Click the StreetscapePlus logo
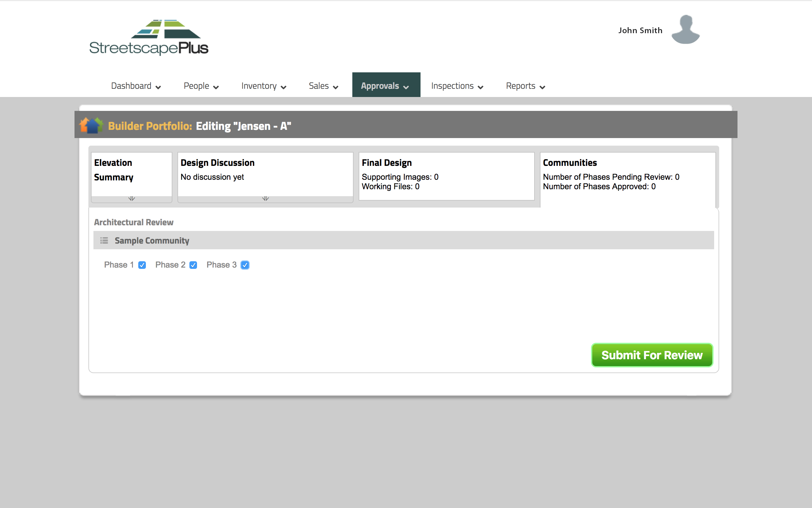The width and height of the screenshot is (812, 508). (x=149, y=38)
